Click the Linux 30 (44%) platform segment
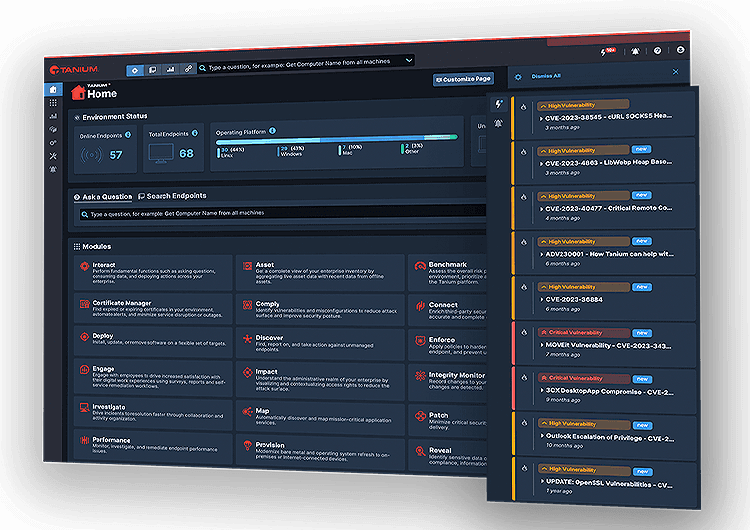 (x=231, y=153)
